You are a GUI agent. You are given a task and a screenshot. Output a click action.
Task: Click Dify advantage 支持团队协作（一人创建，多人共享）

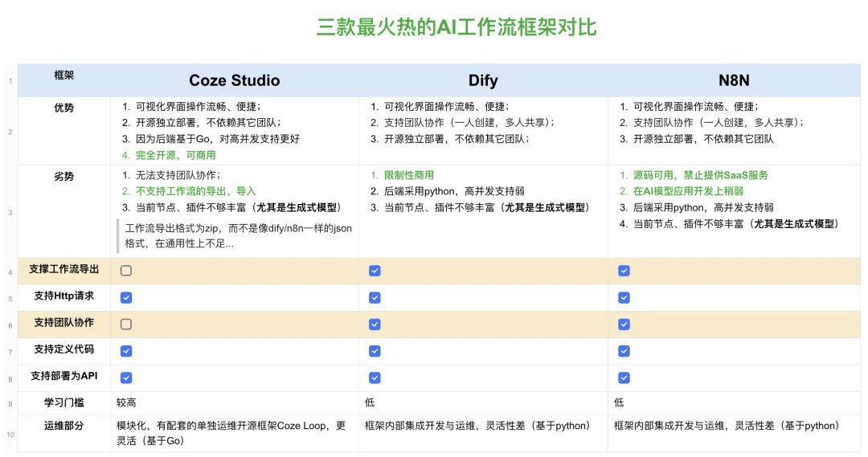(x=469, y=123)
